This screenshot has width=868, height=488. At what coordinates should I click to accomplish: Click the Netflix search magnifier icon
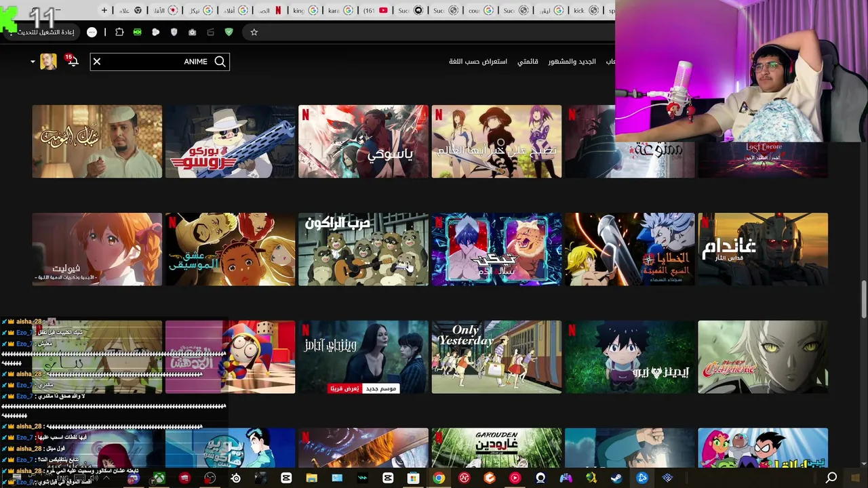tap(220, 62)
